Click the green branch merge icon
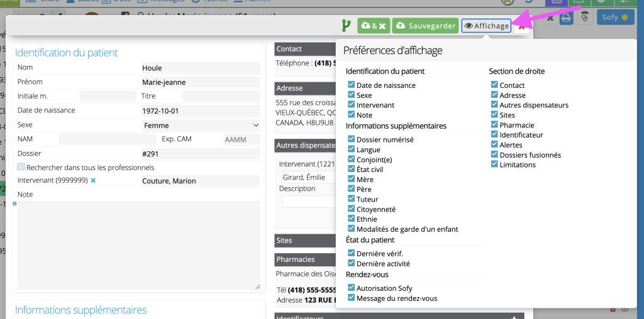 347,26
